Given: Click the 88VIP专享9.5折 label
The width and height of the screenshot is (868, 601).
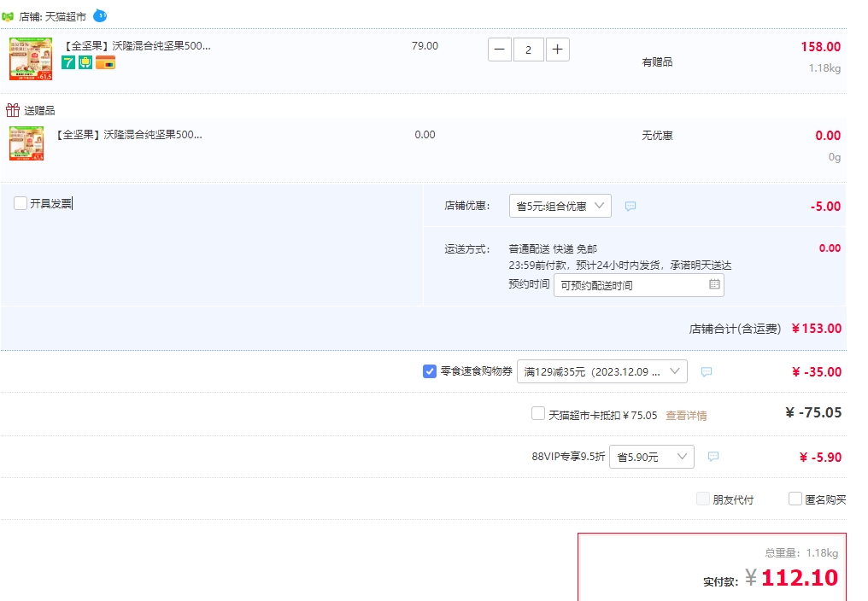Looking at the screenshot, I should coord(568,457).
